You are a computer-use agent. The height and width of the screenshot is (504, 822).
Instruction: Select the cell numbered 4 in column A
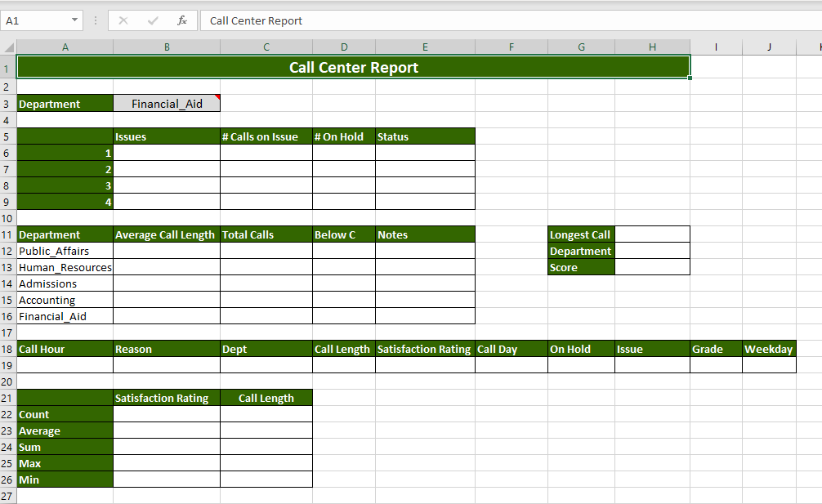pos(65,202)
